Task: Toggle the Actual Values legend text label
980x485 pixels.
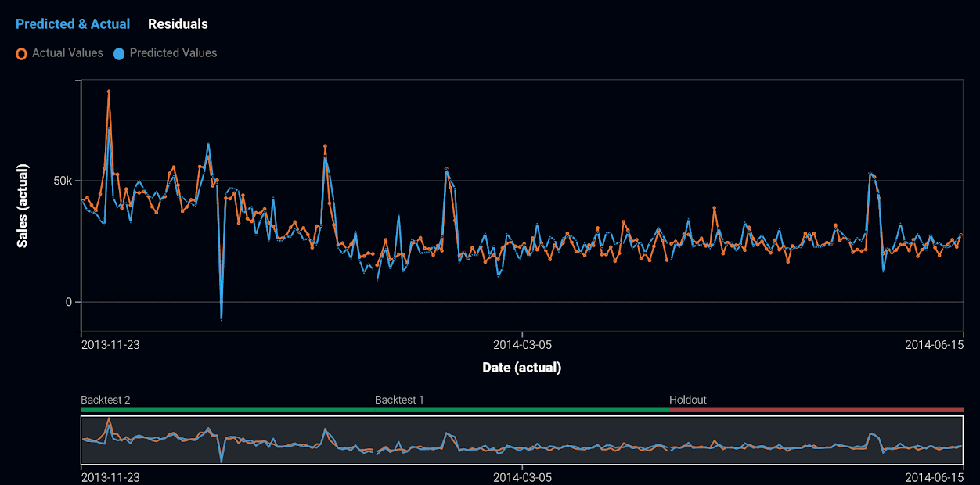Action: pos(67,53)
